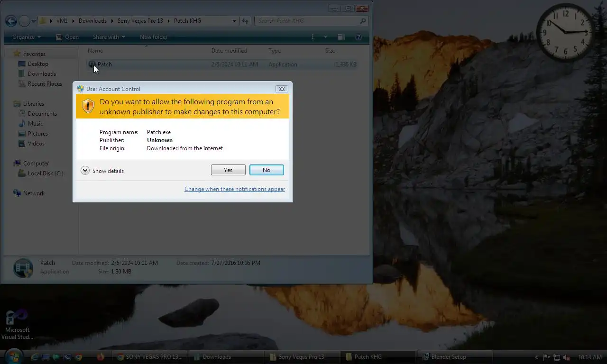The height and width of the screenshot is (364, 607).
Task: Click Microsoft Visual Studio desktop shortcut
Action: coord(17,325)
